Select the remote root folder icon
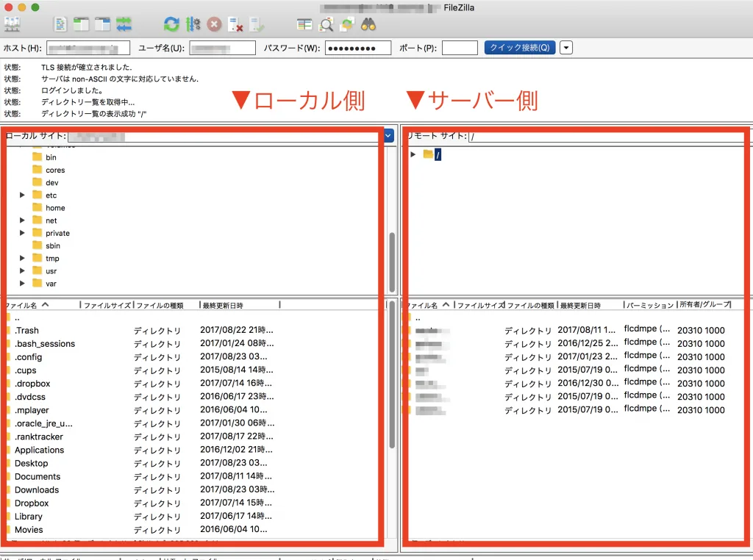The height and width of the screenshot is (560, 753). point(429,154)
